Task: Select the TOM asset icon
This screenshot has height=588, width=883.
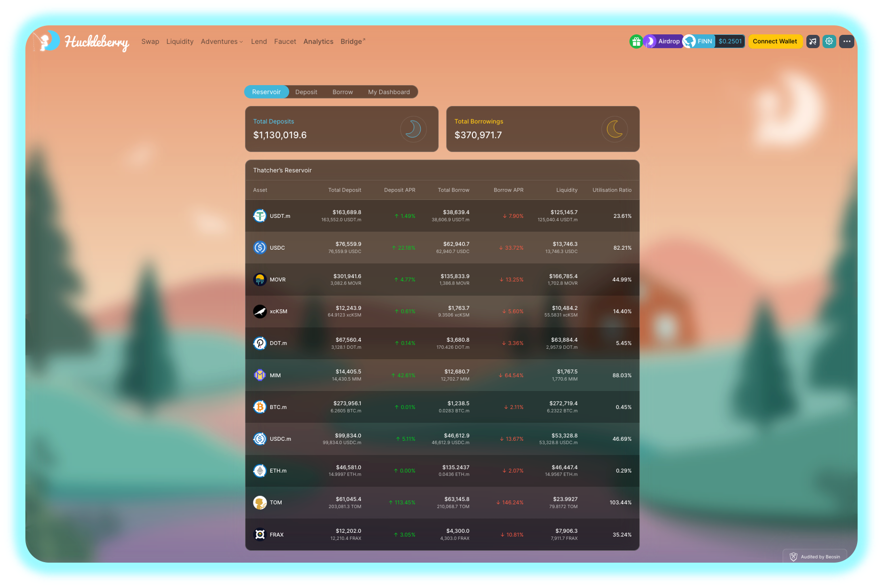Action: tap(260, 502)
